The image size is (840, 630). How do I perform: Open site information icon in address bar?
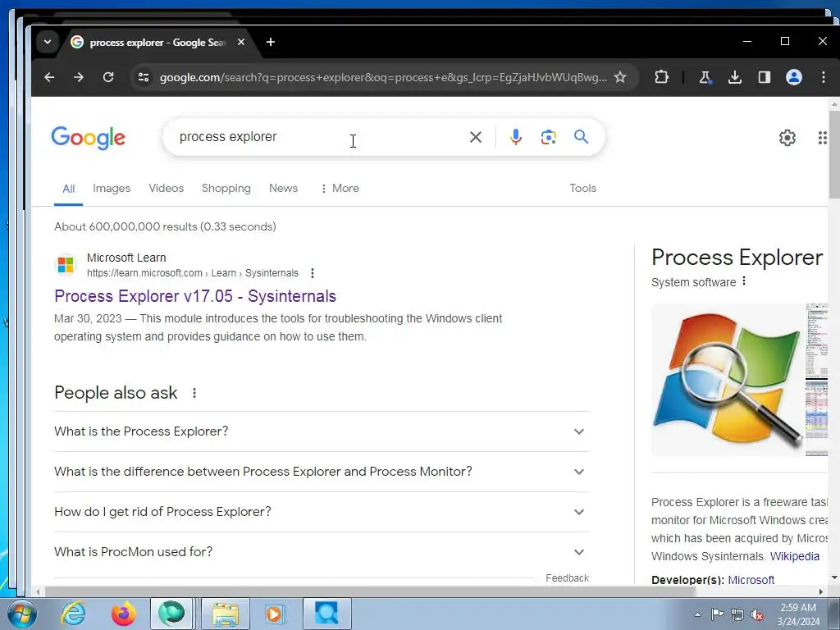pos(144,77)
